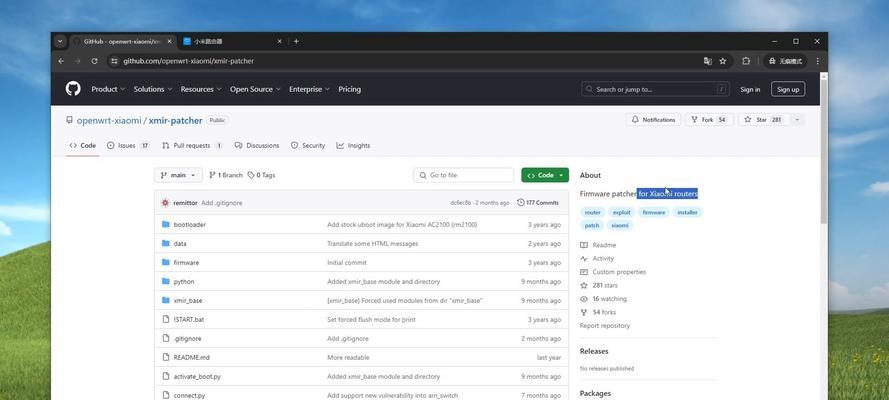Close the GitHub openwrt-xiaomi tab
The height and width of the screenshot is (400, 889).
[170, 41]
